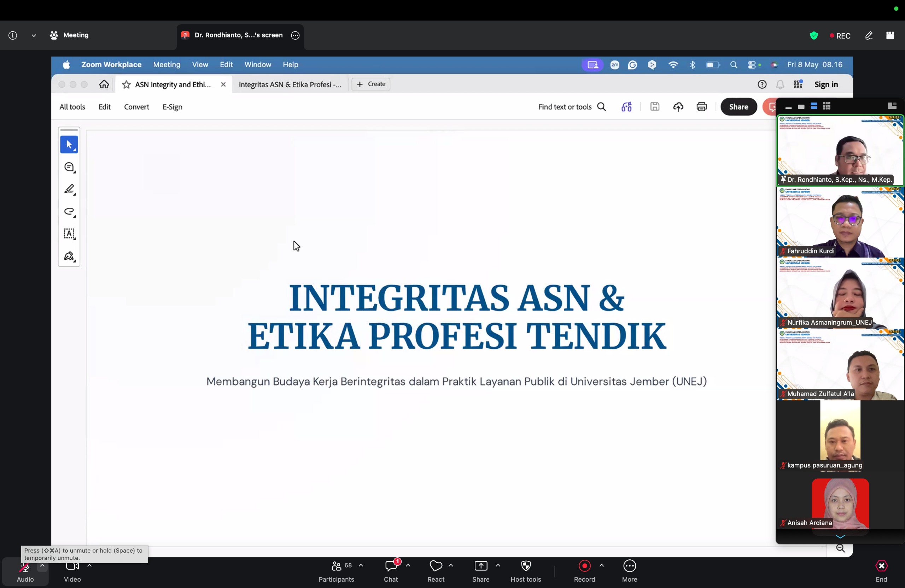
Task: Switch to Integritas ASN & Etika Profesi tab
Action: (290, 84)
